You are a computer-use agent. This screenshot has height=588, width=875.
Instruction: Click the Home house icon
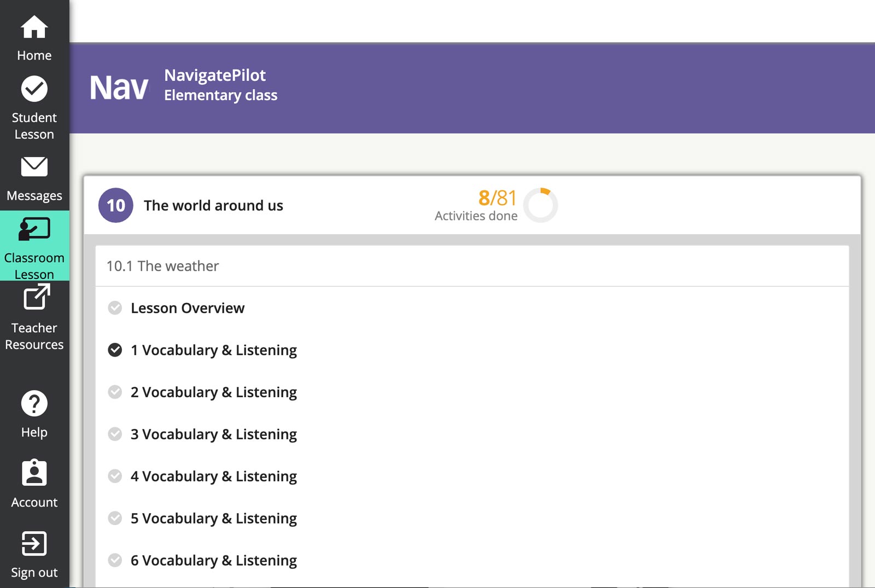tap(34, 27)
